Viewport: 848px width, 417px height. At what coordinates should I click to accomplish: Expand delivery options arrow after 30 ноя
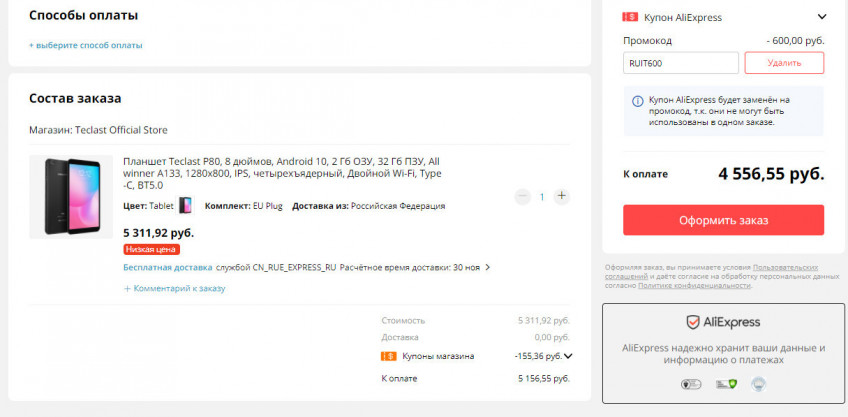[489, 268]
